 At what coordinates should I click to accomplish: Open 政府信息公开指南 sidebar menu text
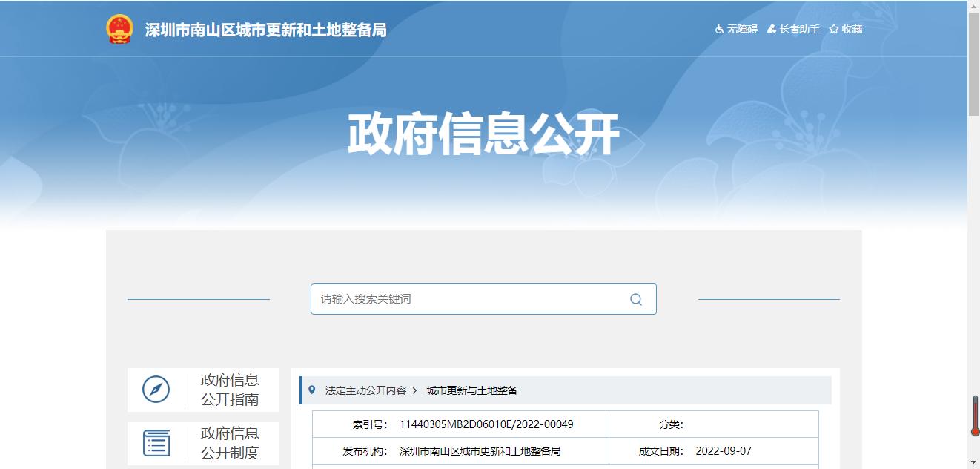230,390
